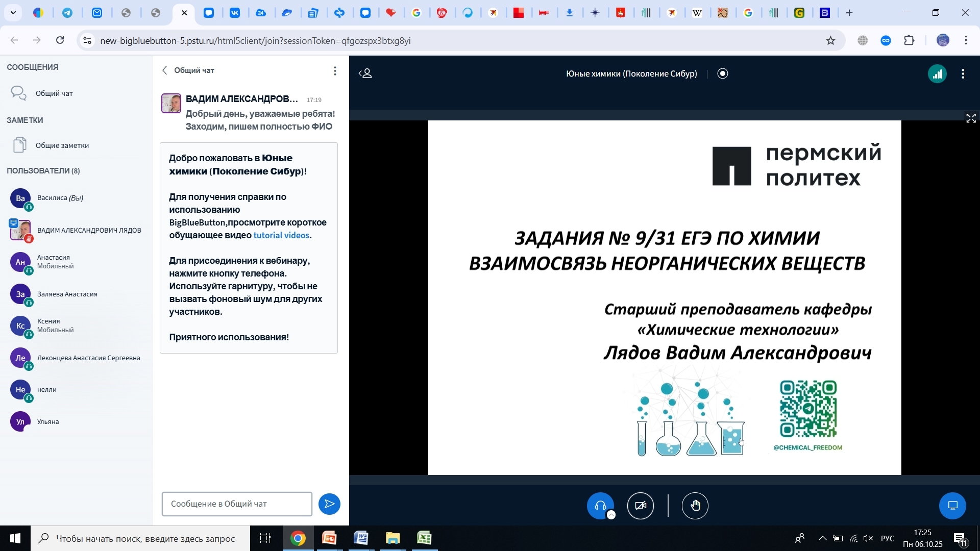980x551 pixels.
Task: Open Общий чат in the messages list
Action: (54, 93)
